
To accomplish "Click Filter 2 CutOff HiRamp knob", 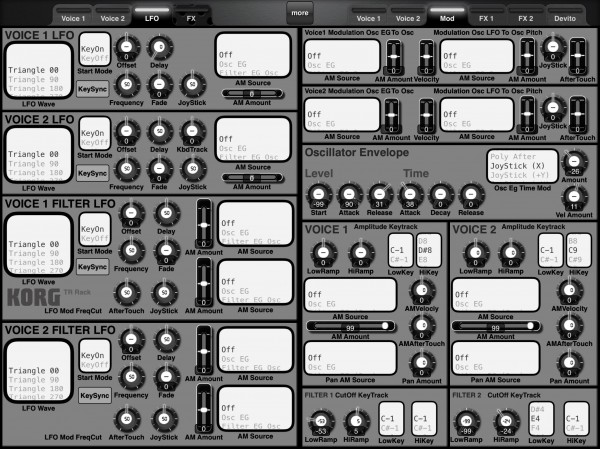I will (x=506, y=422).
